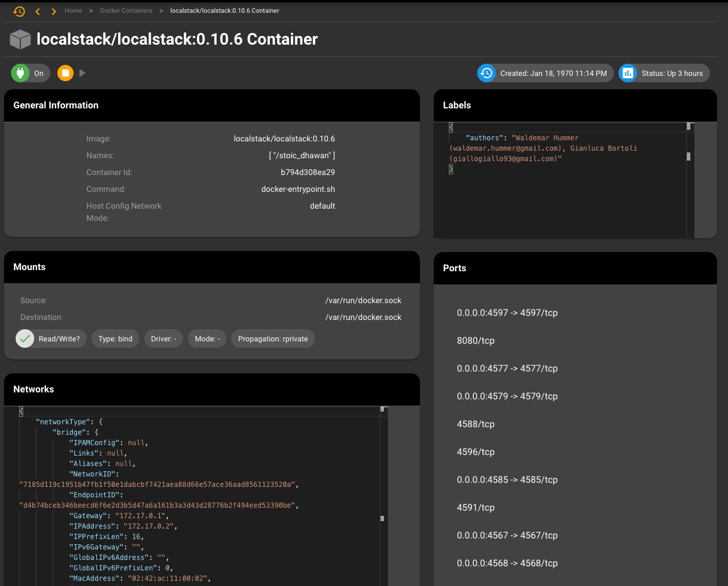Select port entry 0.0.0.0:4568 -> 4568/tcp
Image resolution: width=728 pixels, height=586 pixels.
507,563
